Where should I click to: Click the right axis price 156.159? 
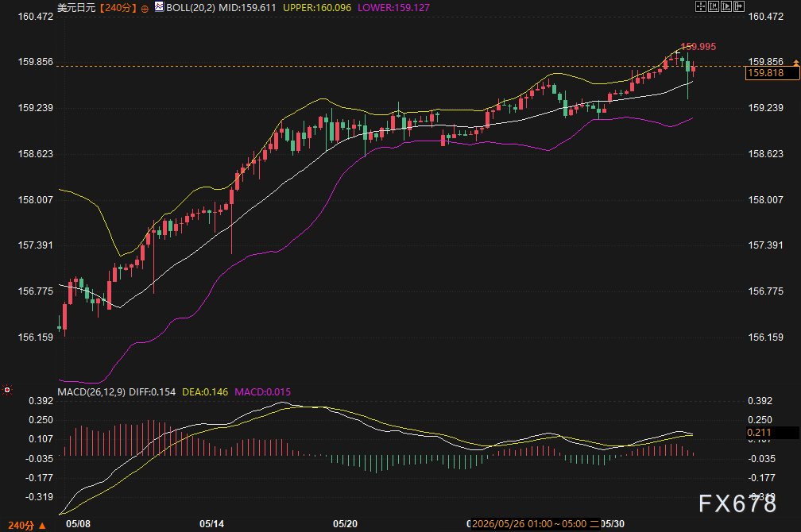[765, 337]
